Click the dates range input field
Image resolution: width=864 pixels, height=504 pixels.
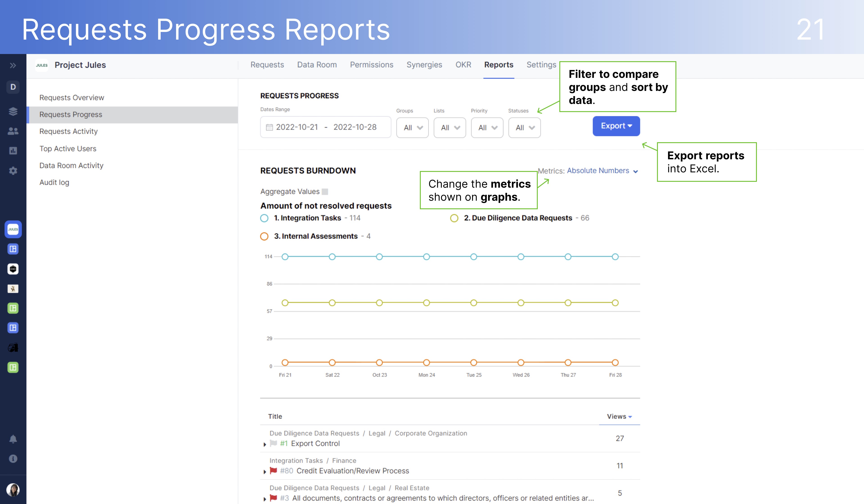click(325, 127)
